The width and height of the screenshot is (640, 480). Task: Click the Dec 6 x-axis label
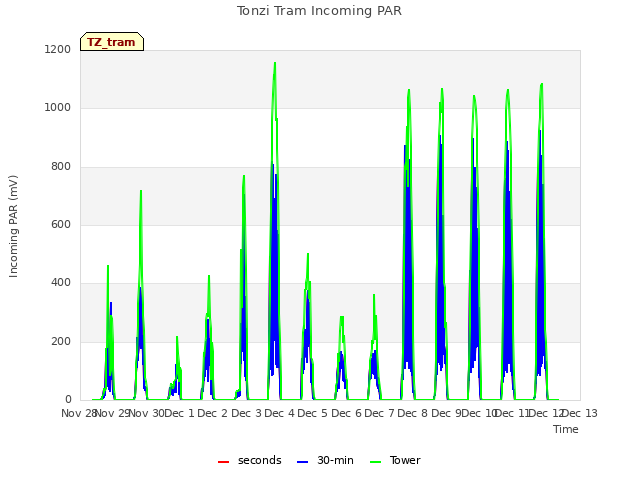coord(346,413)
